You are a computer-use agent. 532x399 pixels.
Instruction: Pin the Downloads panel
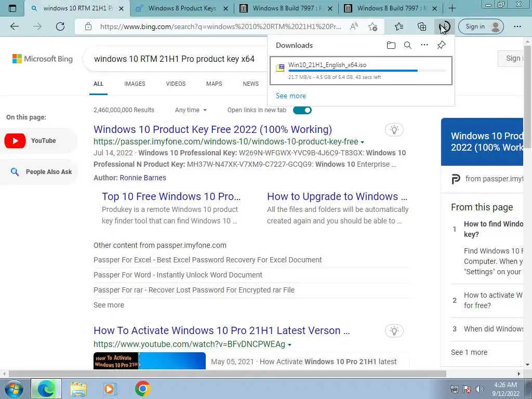pyautogui.click(x=441, y=45)
